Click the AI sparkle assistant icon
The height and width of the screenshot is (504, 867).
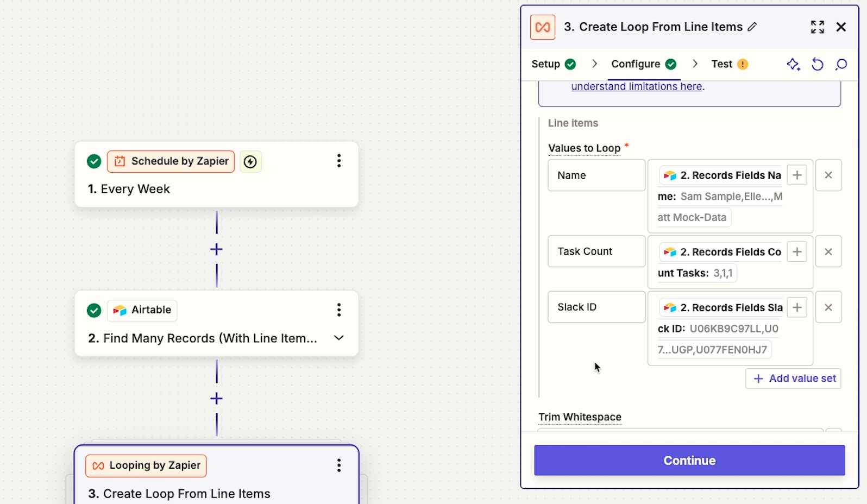point(793,65)
